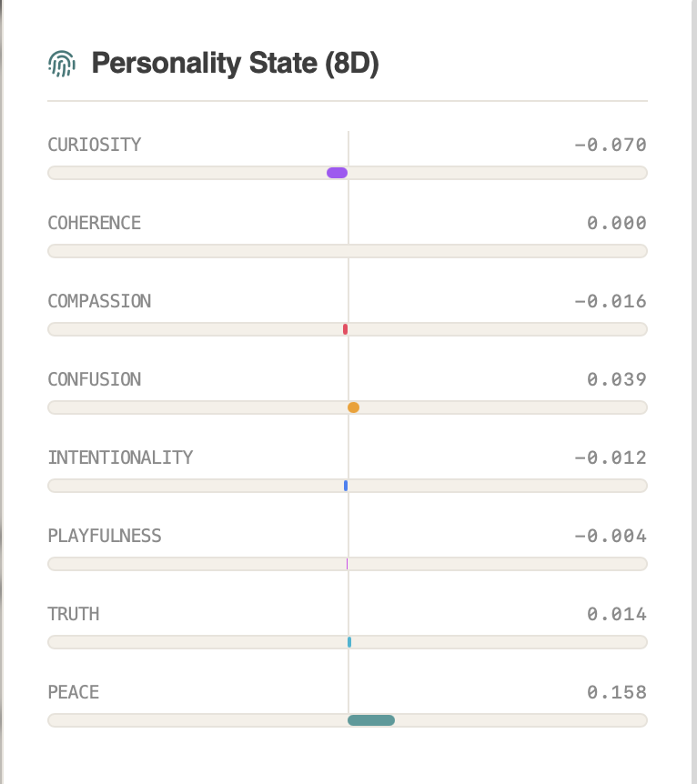Select the cyan Truth slider marker
Image resolution: width=697 pixels, height=784 pixels.
pyautogui.click(x=348, y=641)
